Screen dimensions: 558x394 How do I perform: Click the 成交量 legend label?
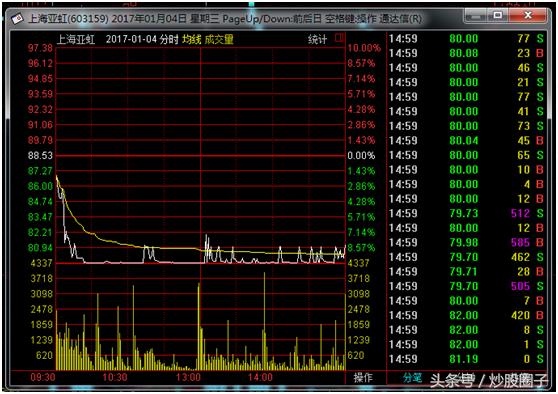coord(219,39)
